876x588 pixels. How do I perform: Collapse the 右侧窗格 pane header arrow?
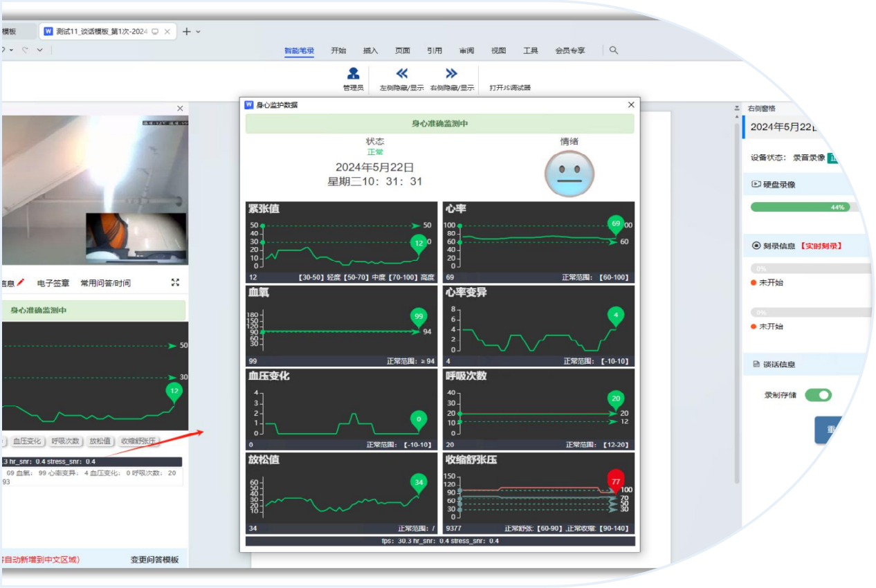(x=736, y=109)
